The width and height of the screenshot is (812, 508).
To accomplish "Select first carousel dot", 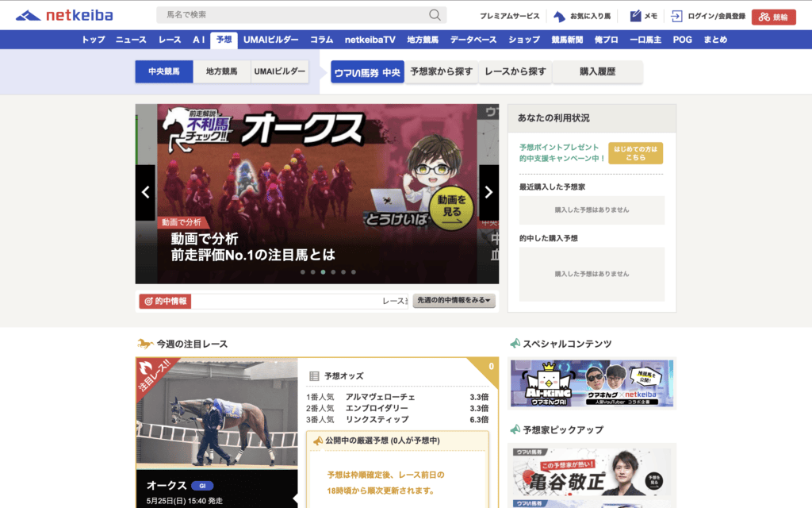I will coord(302,272).
